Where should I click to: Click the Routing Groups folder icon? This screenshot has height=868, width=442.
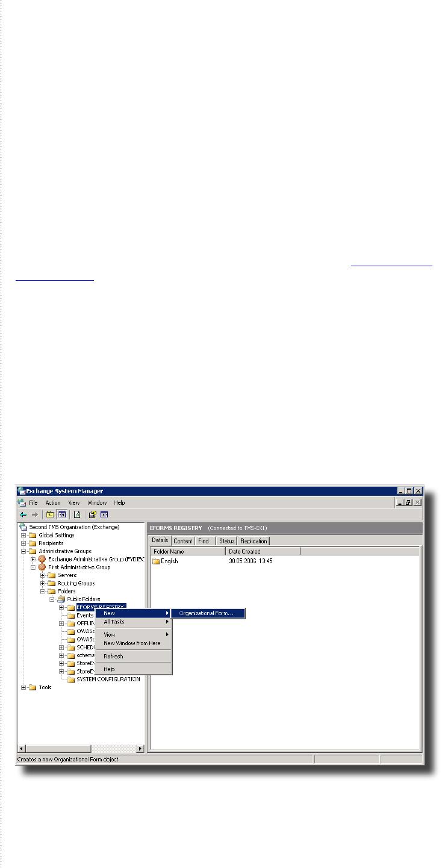pos(52,583)
